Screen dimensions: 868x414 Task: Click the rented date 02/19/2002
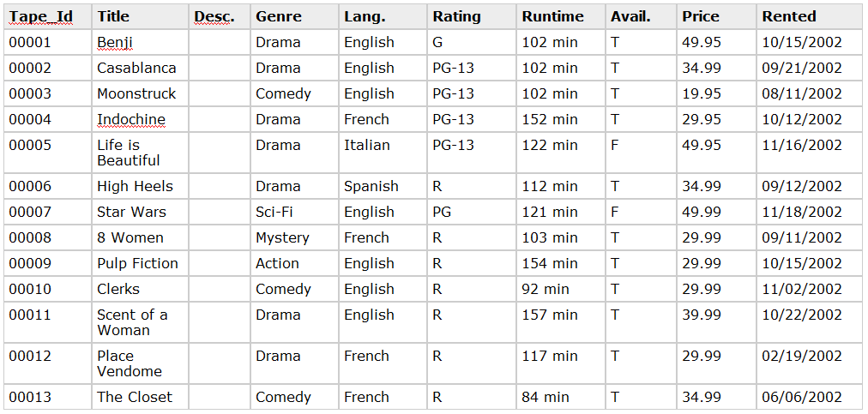pos(811,363)
